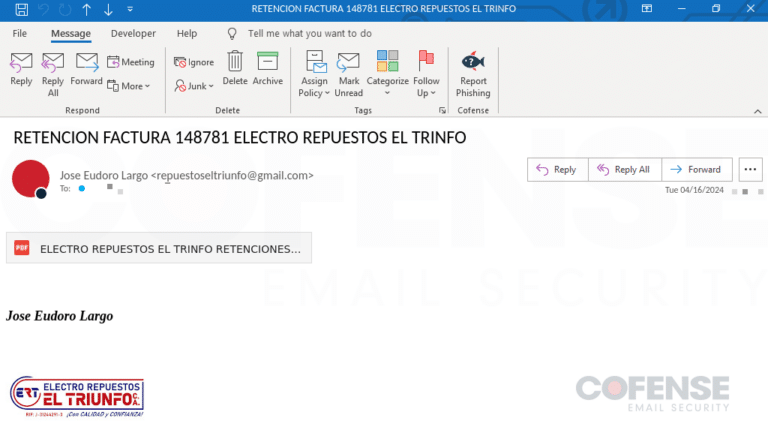Mark message as Unread

click(x=349, y=74)
